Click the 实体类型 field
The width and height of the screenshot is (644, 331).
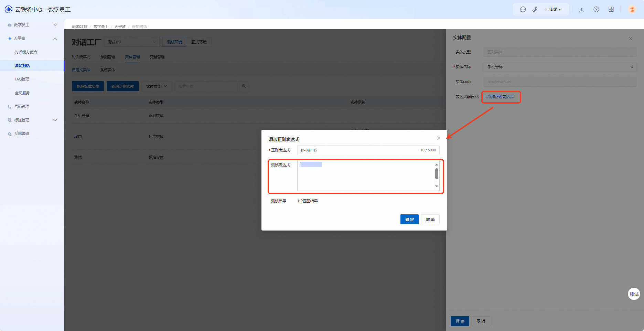(560, 52)
